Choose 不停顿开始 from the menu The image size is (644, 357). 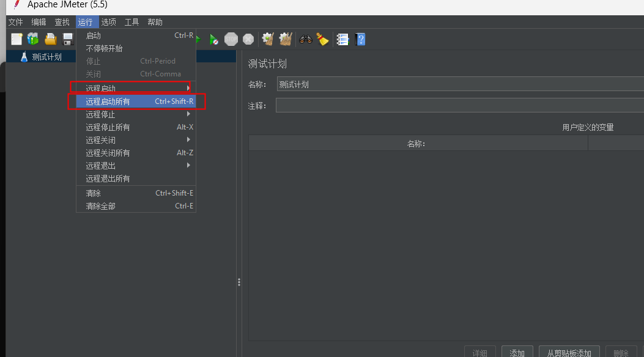point(136,48)
